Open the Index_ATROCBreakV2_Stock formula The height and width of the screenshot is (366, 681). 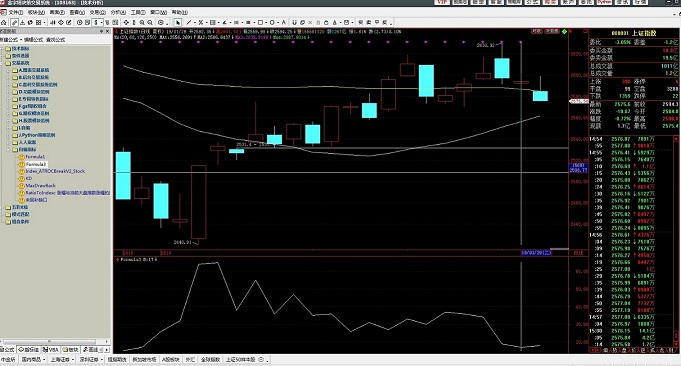55,171
